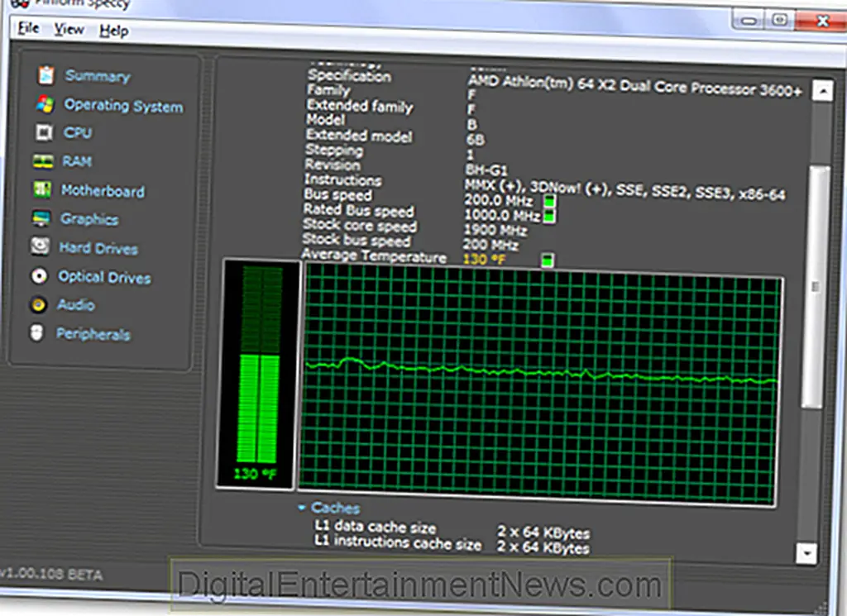Click the L1 data cache size label

pos(376,527)
